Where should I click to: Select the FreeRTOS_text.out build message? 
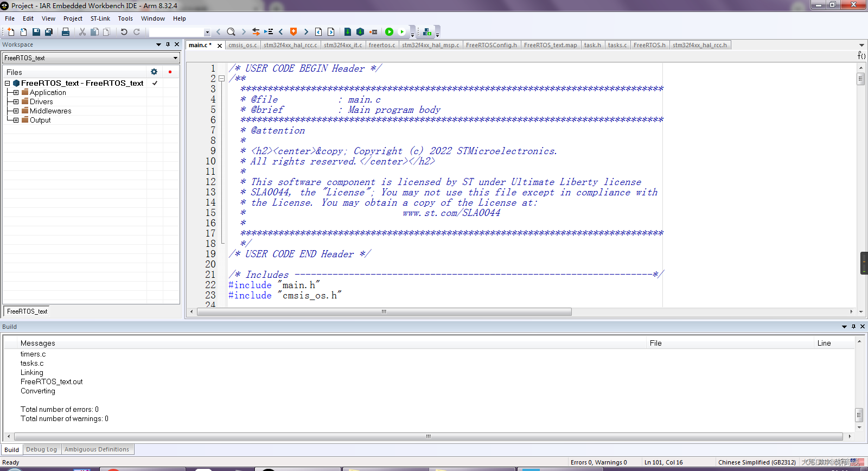click(x=52, y=382)
